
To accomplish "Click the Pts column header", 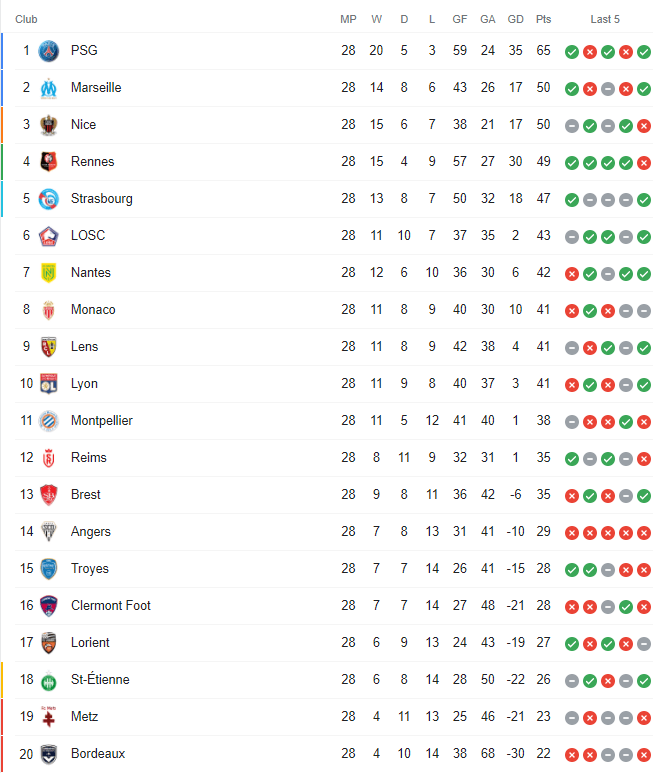I will click(x=543, y=19).
